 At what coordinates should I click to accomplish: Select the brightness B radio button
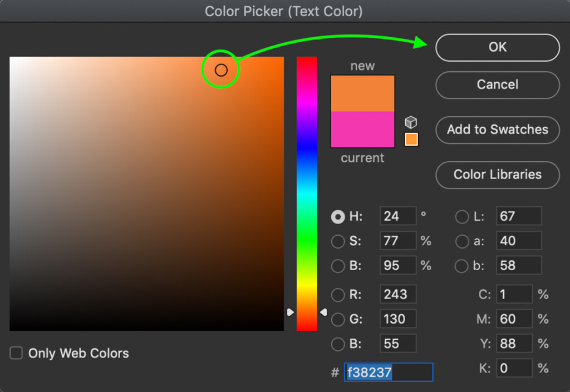point(338,266)
